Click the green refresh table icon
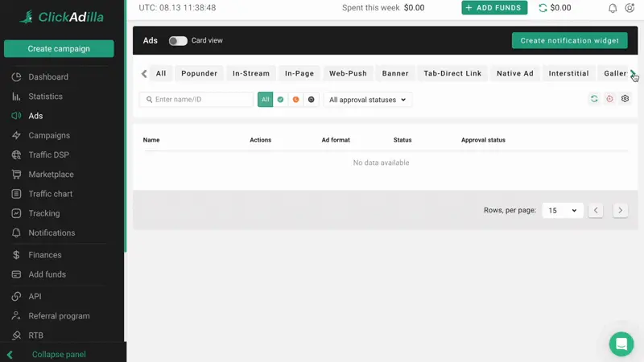644x362 pixels. 594,99
